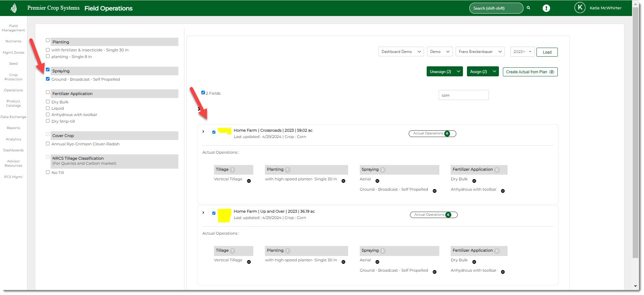The image size is (644, 295).
Task: Go to Reports in the sidebar
Action: pyautogui.click(x=13, y=128)
